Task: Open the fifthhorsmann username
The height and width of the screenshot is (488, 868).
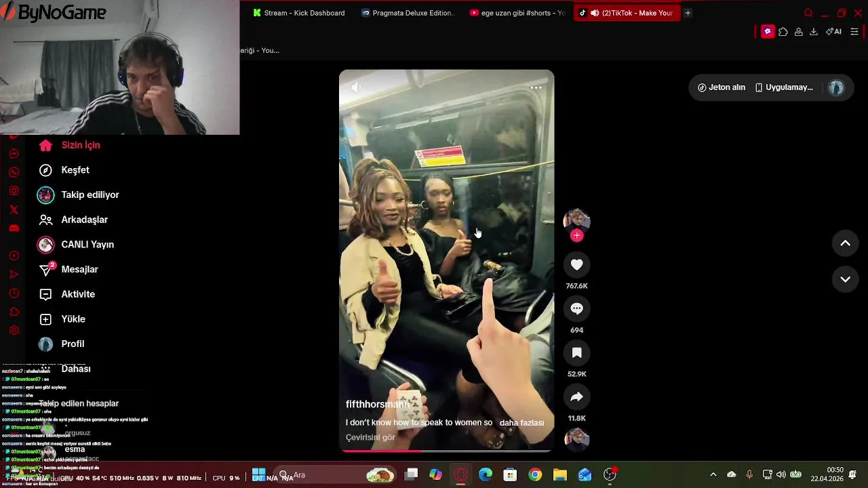Action: point(377,405)
